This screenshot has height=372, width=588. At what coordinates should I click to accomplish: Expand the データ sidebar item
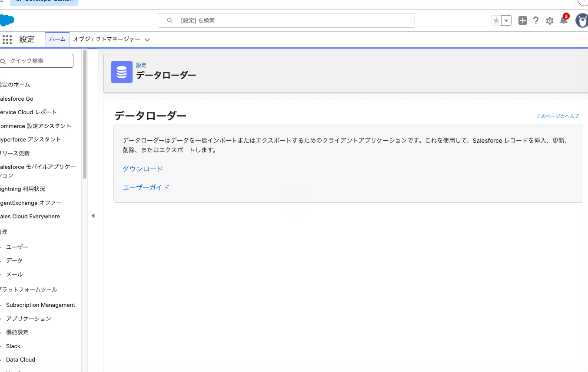(14, 260)
